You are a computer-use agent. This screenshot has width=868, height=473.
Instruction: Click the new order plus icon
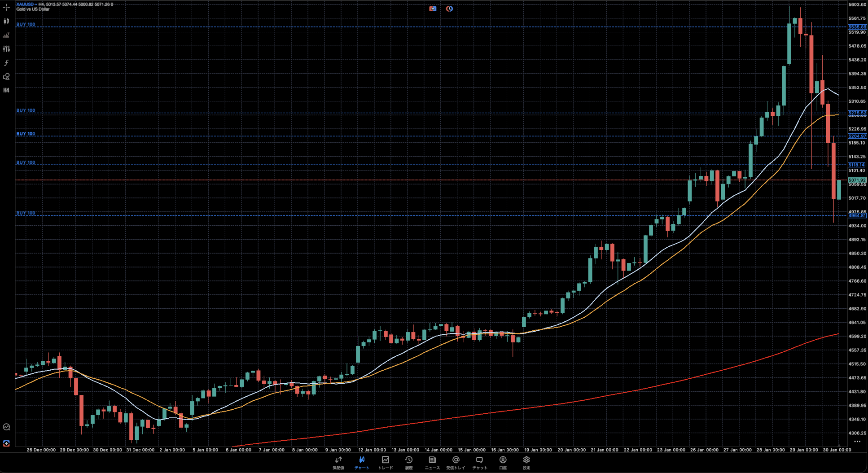[x=6, y=443]
